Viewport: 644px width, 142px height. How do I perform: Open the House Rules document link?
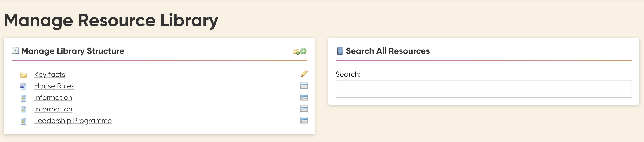[x=54, y=86]
